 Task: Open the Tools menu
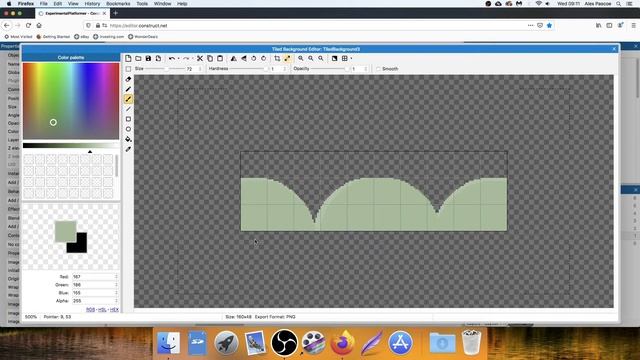[x=142, y=4]
